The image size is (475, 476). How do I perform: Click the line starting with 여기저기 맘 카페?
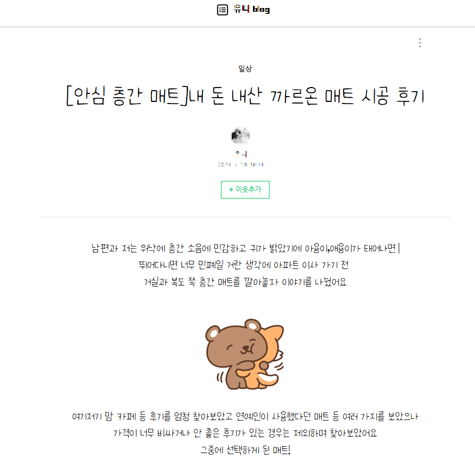click(245, 416)
